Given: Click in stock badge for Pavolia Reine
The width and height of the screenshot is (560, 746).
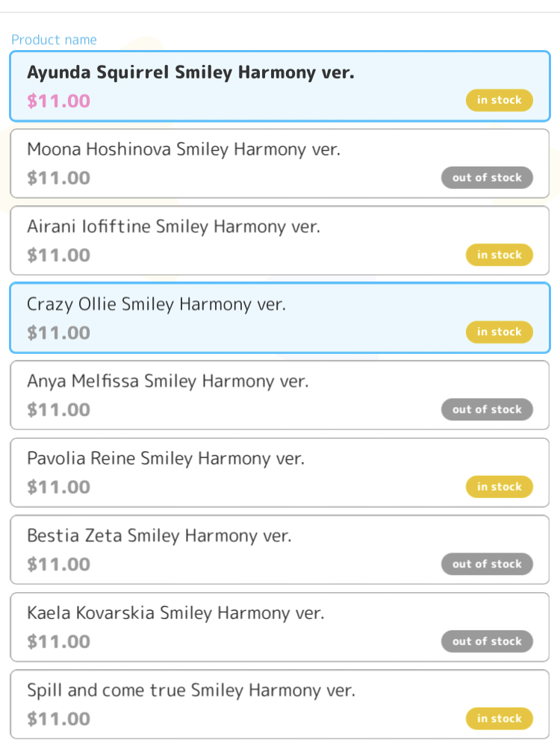Looking at the screenshot, I should 499,487.
